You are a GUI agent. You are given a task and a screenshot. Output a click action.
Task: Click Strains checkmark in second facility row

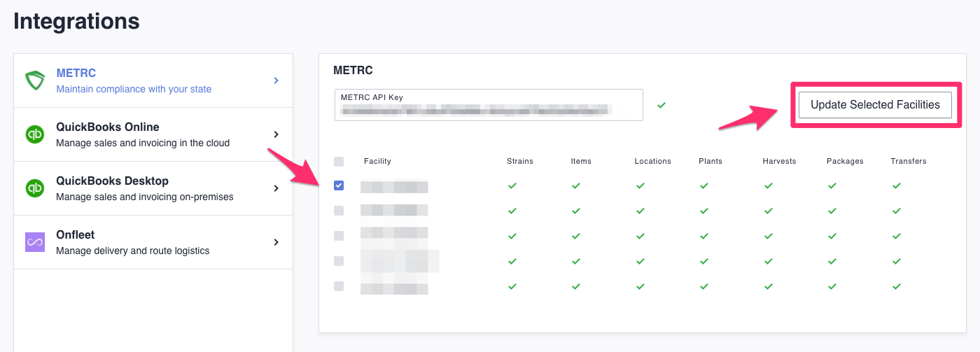pos(512,211)
